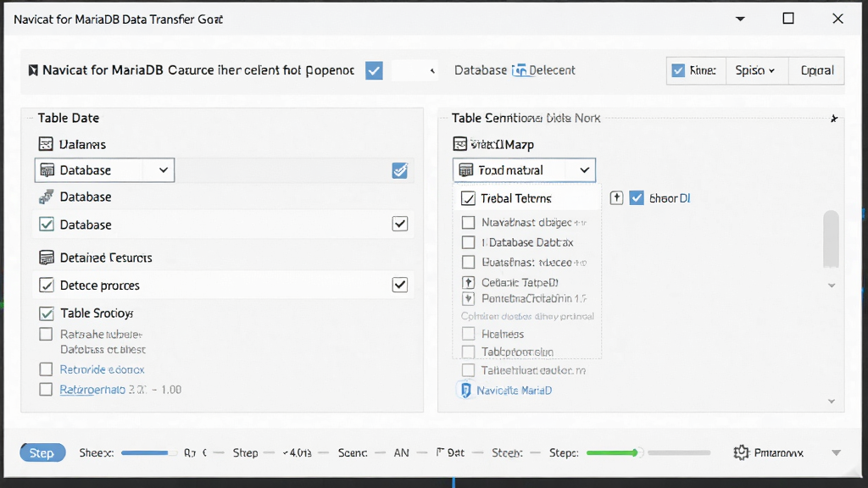Toggle the Rine checkbox
The width and height of the screenshot is (868, 488).
tap(678, 70)
